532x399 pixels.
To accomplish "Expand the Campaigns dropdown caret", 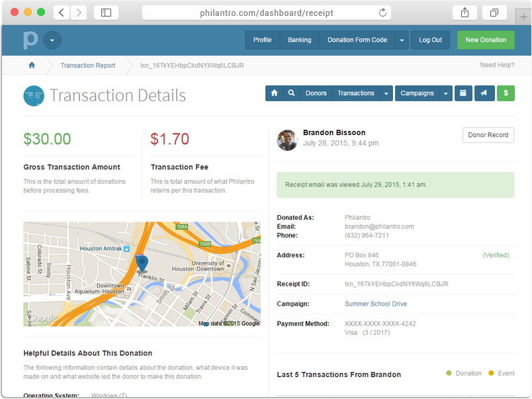I will point(446,93).
